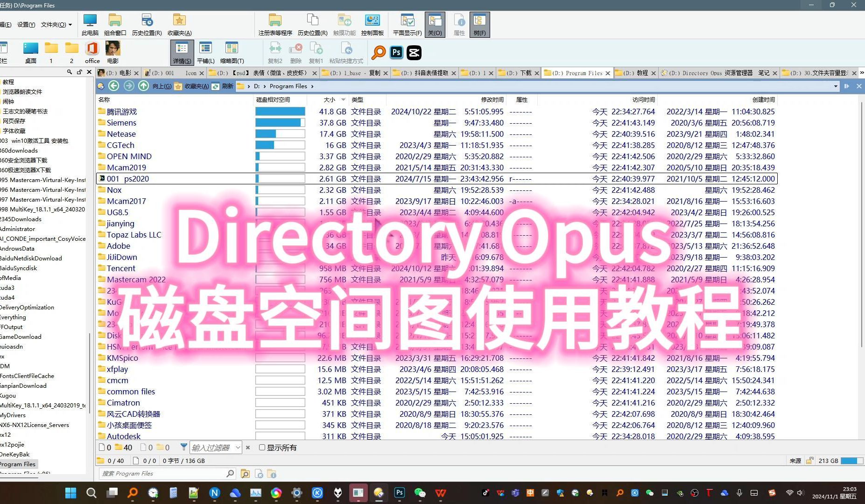Viewport: 865px width, 504px height.
Task: Open the 电影 shortcut thumbnail
Action: 113,52
